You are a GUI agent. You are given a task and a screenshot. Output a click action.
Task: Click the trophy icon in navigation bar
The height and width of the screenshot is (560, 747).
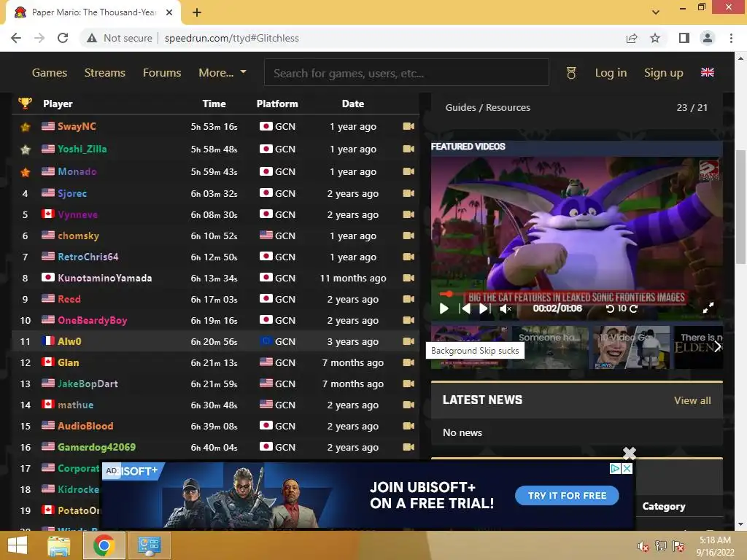click(571, 73)
